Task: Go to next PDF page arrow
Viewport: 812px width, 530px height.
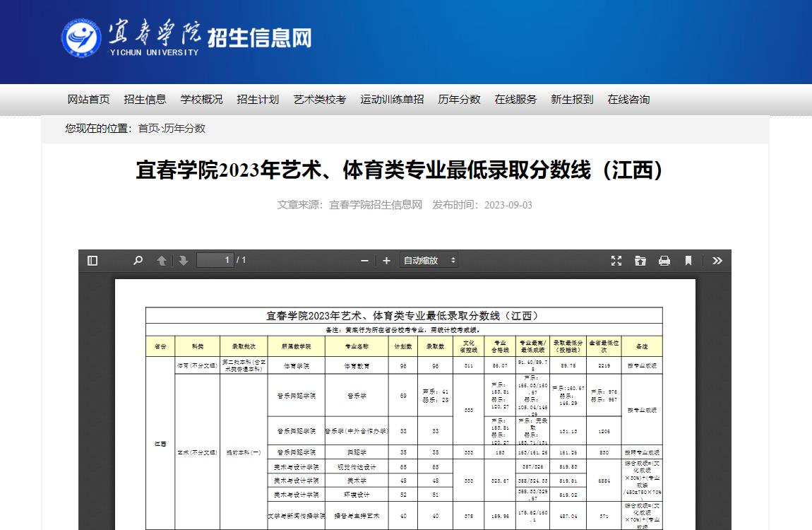Action: [184, 261]
